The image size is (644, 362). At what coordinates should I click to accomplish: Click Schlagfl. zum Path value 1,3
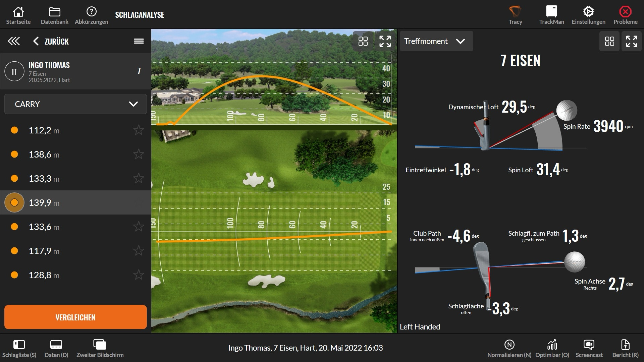[x=571, y=236]
